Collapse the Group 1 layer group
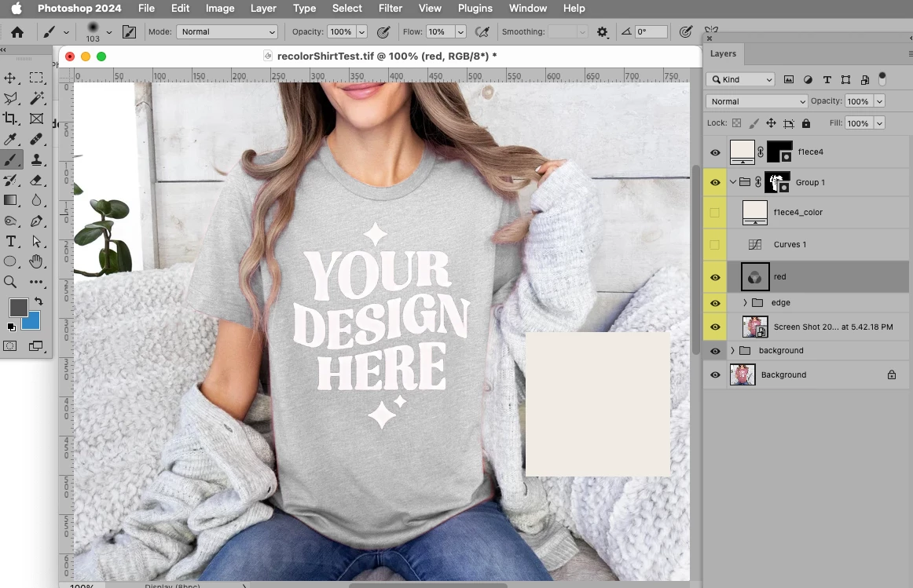This screenshot has width=913, height=588. coord(733,182)
